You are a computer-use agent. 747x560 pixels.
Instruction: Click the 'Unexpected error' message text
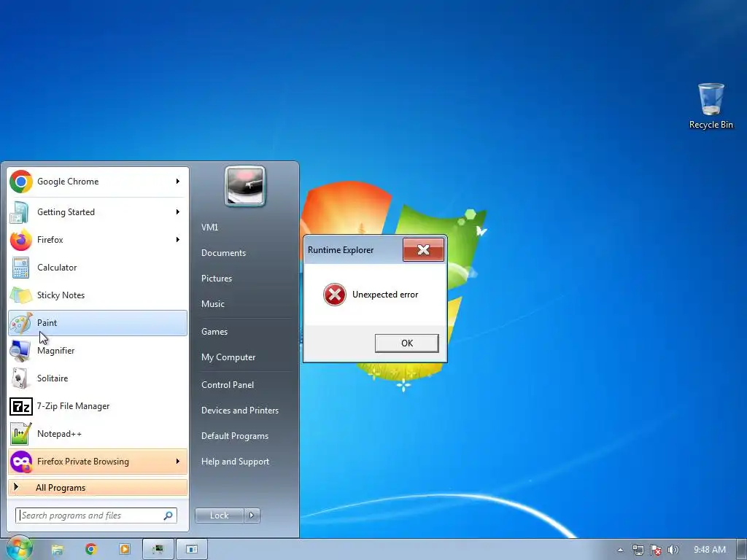click(385, 295)
